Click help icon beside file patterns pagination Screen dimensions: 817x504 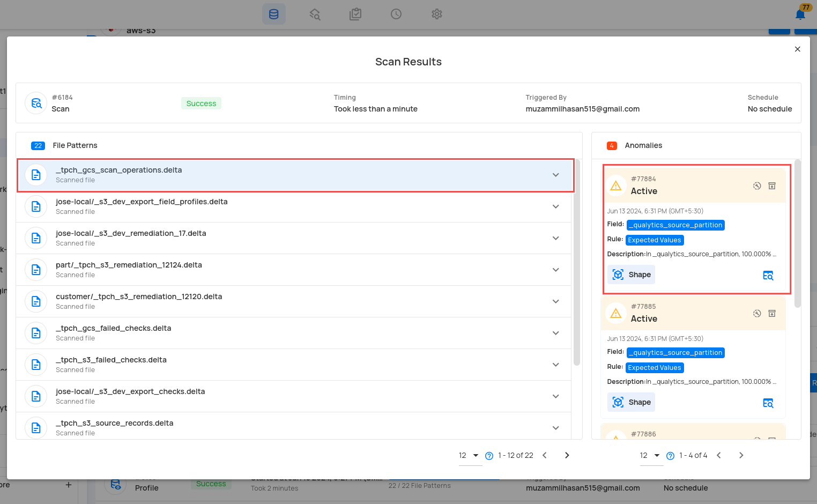pos(489,456)
